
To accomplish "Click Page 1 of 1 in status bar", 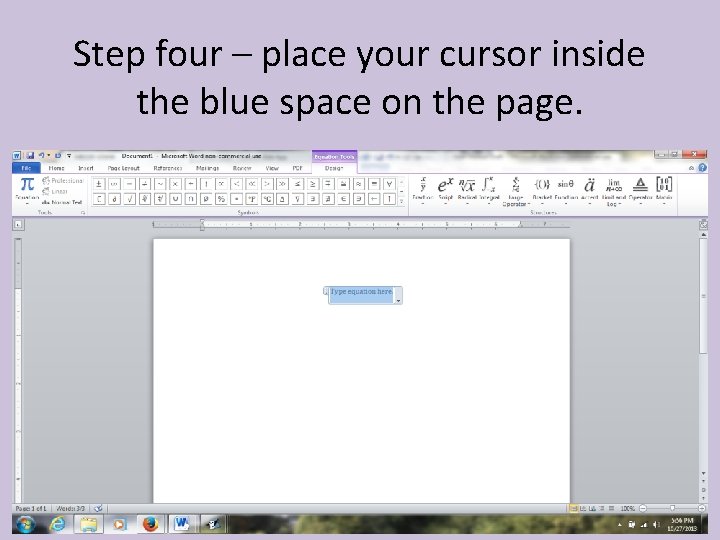I will [x=31, y=508].
